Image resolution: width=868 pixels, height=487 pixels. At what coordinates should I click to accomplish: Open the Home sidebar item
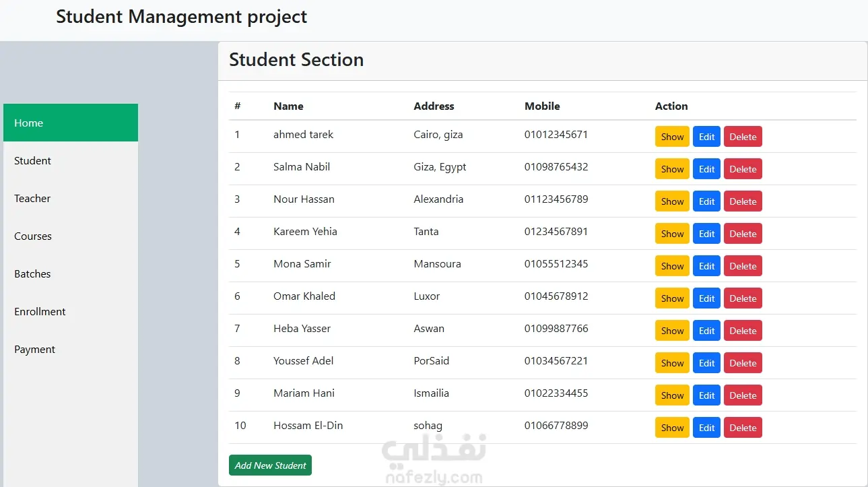70,123
